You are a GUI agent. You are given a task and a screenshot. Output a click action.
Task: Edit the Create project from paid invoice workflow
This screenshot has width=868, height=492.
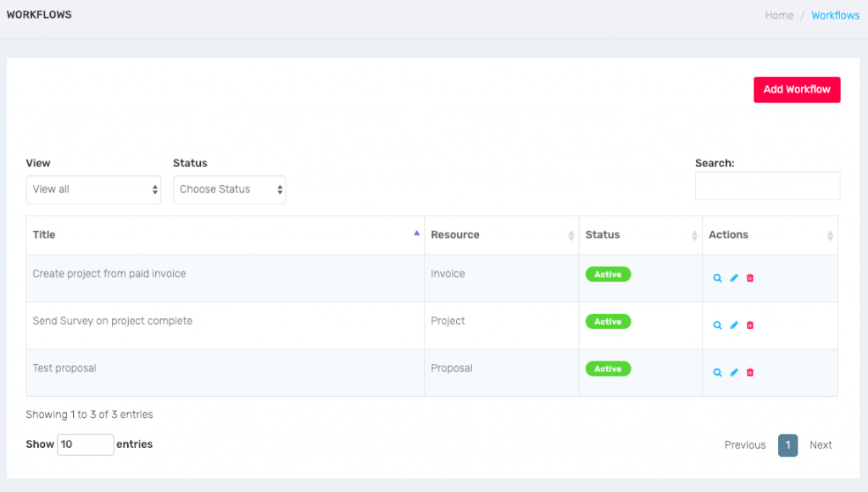[734, 278]
